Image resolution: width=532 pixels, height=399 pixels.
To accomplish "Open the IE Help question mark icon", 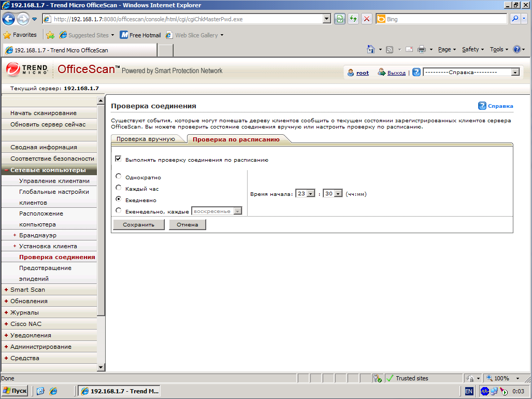I will pyautogui.click(x=517, y=50).
